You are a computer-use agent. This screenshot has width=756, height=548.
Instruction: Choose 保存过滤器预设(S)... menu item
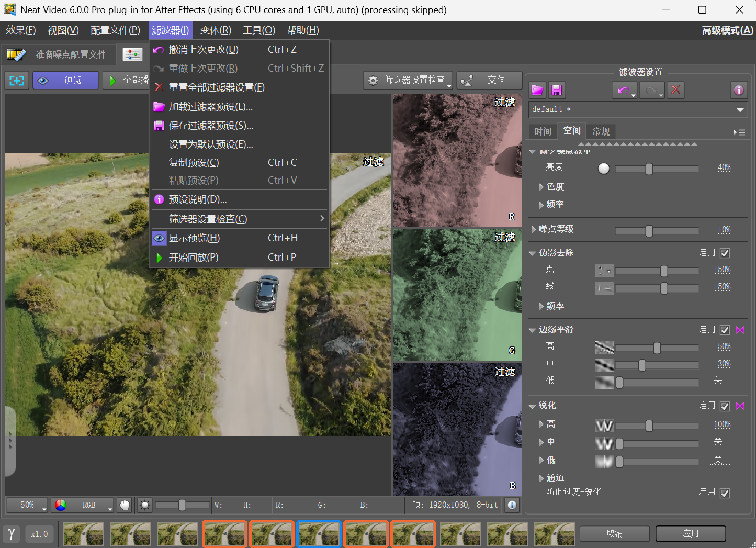239,126
